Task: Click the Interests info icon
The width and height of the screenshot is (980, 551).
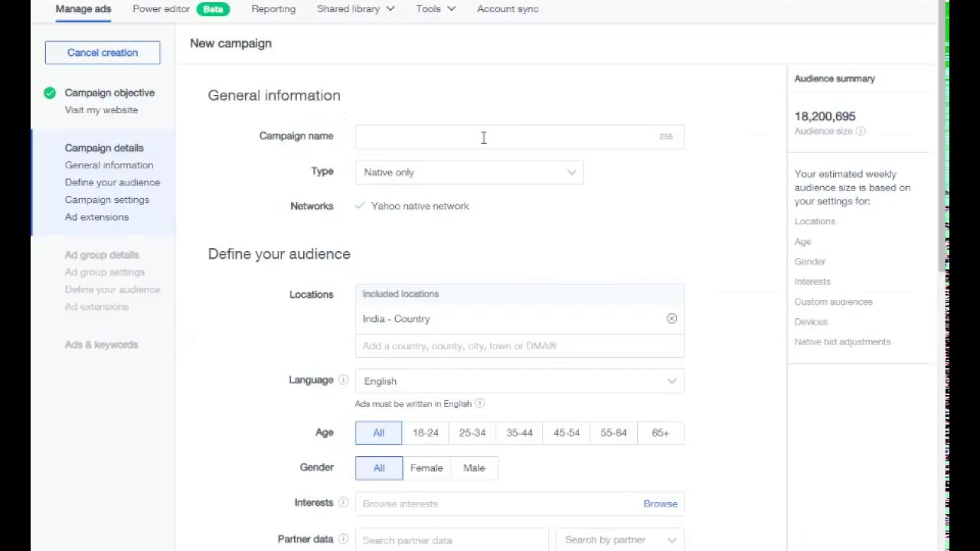Action: pos(343,503)
